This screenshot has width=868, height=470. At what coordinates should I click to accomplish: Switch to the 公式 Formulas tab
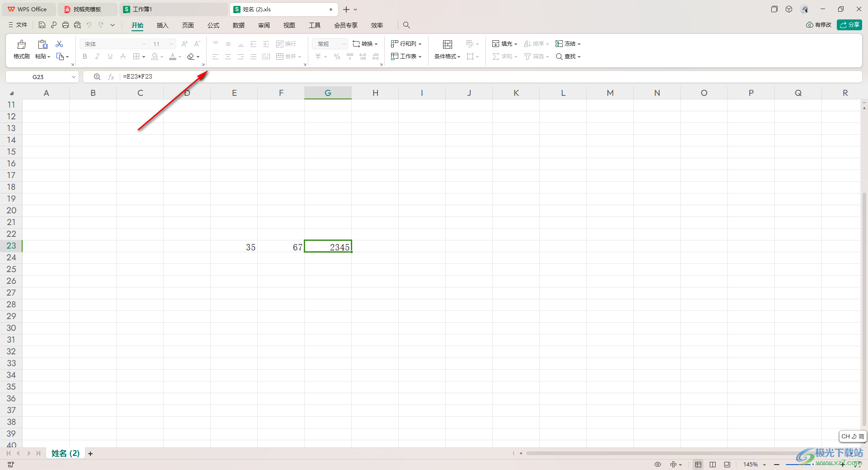pos(213,25)
